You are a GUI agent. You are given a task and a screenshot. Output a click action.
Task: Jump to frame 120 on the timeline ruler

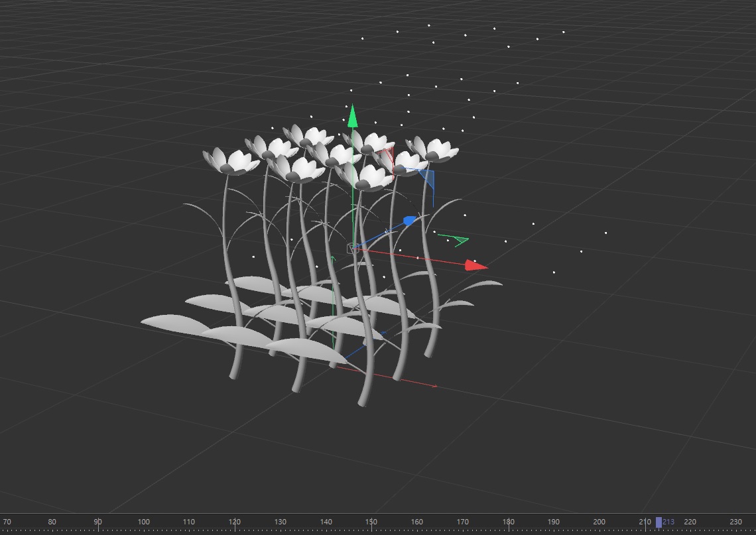234,522
